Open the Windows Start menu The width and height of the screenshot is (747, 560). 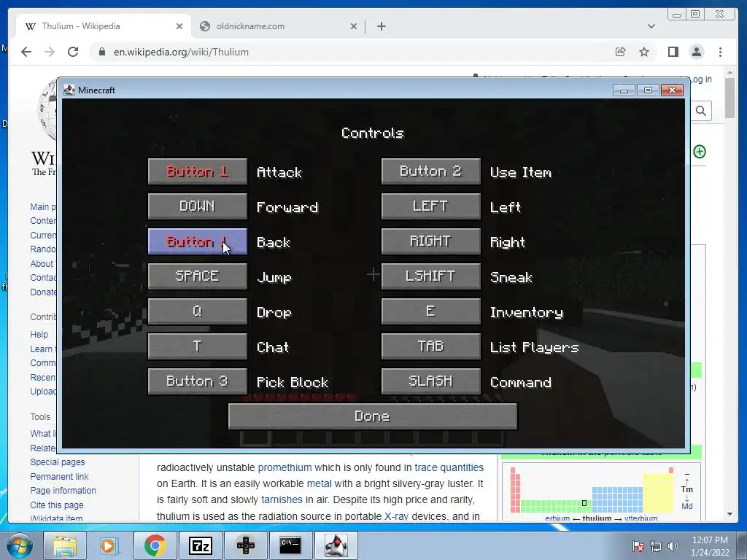click(x=19, y=545)
